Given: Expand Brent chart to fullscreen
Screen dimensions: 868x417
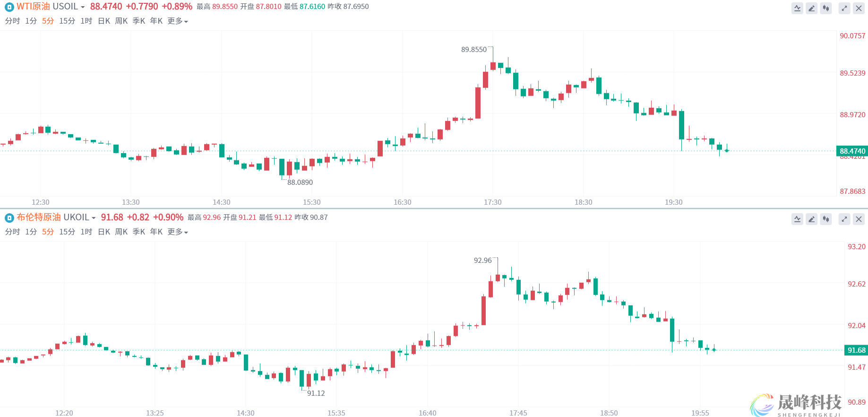Looking at the screenshot, I should (844, 219).
